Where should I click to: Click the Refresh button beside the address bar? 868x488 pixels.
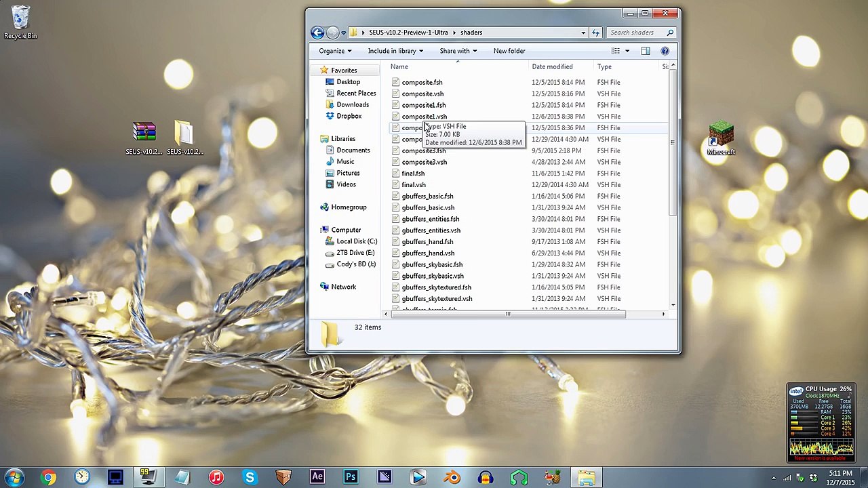click(595, 33)
